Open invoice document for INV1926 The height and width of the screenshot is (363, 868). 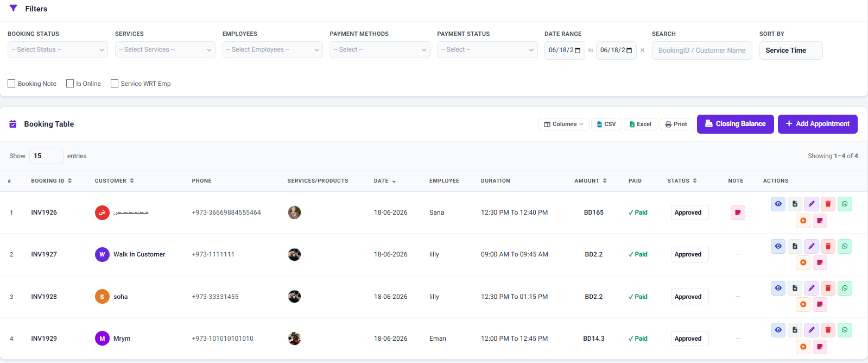point(795,204)
